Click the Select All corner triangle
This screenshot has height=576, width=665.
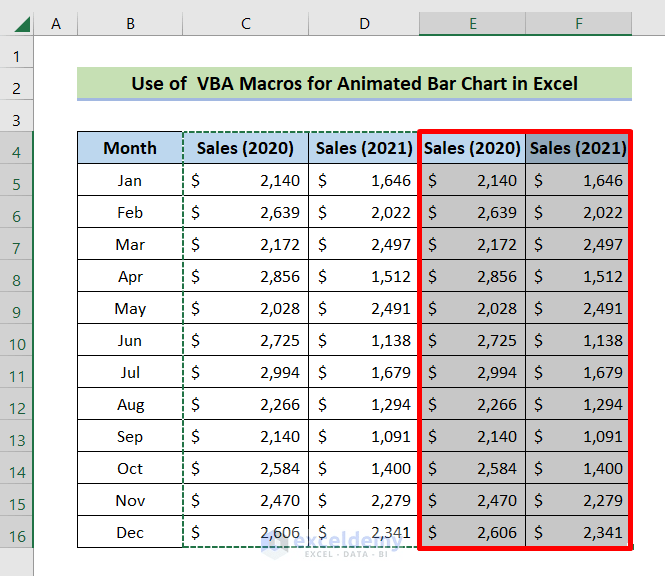coord(22,24)
